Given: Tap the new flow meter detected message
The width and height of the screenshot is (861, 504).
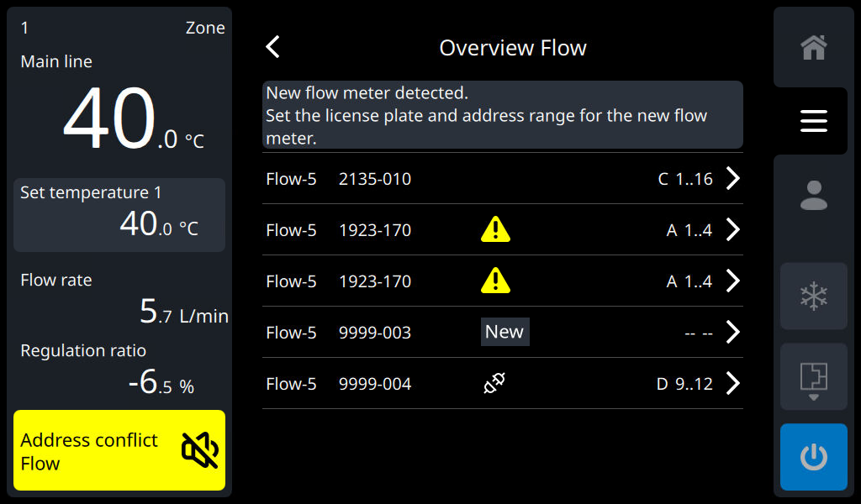Looking at the screenshot, I should (502, 115).
